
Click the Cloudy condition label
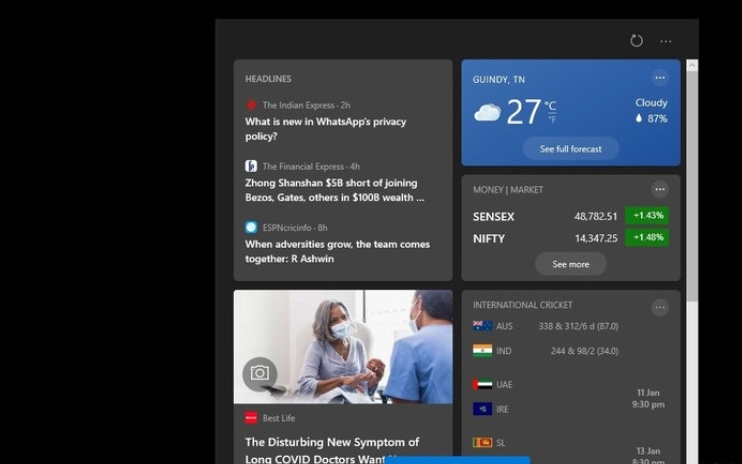(651, 103)
